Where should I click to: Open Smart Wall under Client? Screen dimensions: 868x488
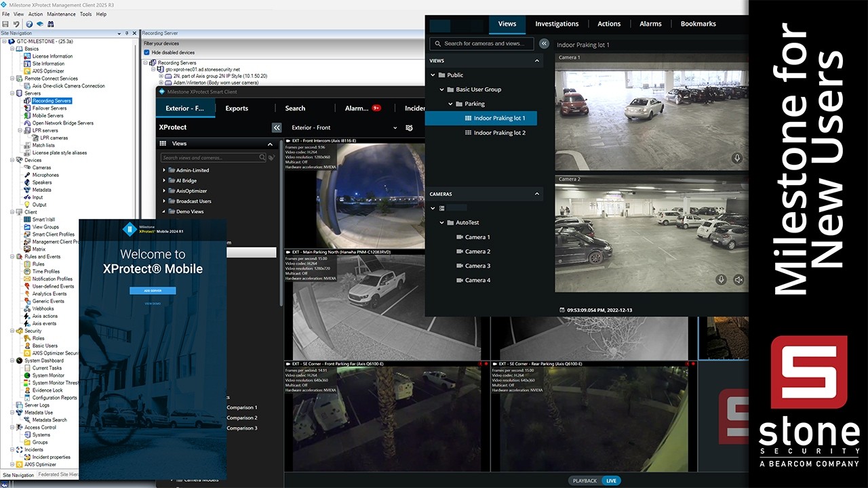pyautogui.click(x=44, y=220)
